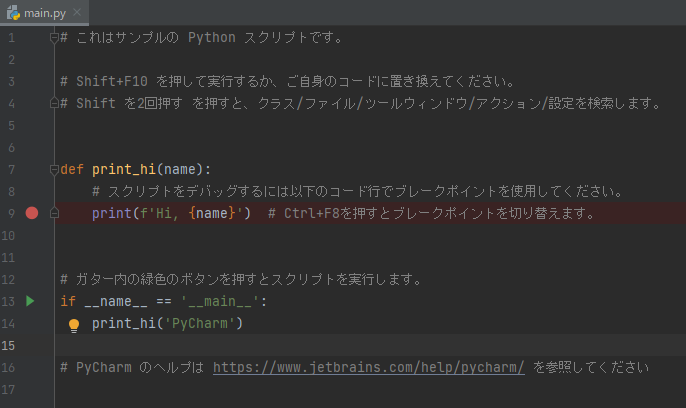The width and height of the screenshot is (686, 408).
Task: Click the {name} placeholder in the f-string
Action: pyautogui.click(x=212, y=213)
